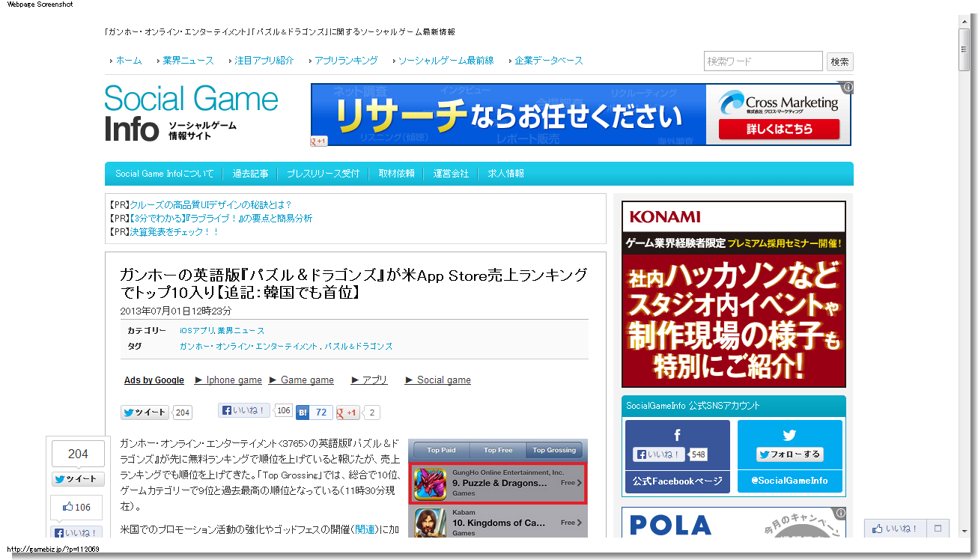Visit ソーシャルゲーム最前線 section
The image size is (978, 560).
pos(446,61)
